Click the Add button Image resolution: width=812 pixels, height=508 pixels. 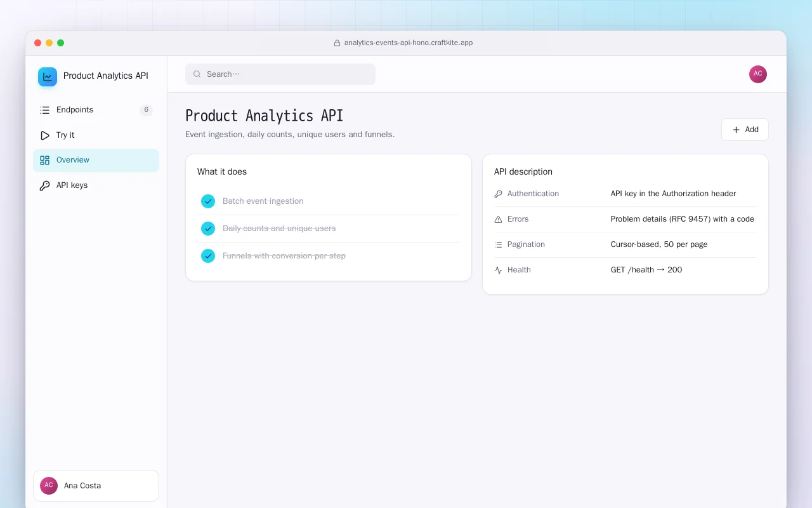click(745, 130)
